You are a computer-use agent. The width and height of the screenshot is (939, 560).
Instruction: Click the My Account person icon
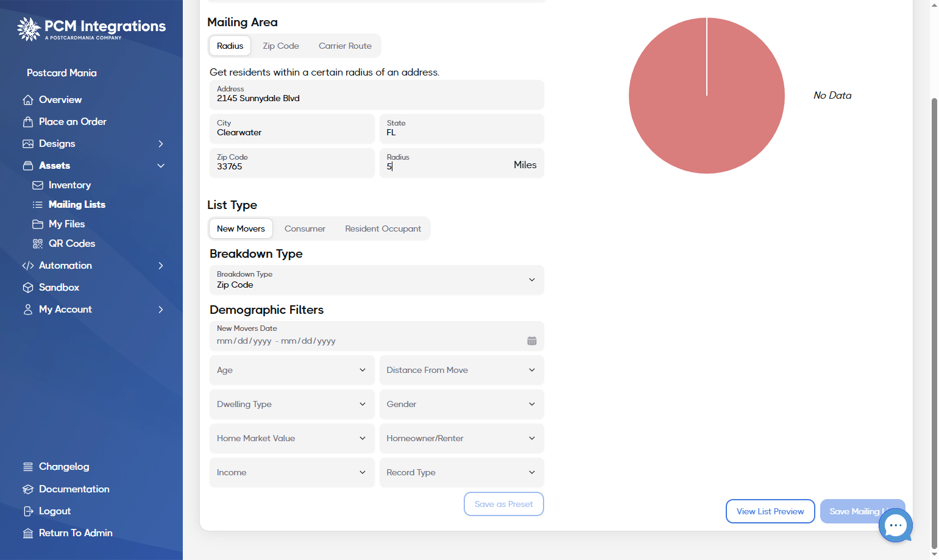pos(28,310)
